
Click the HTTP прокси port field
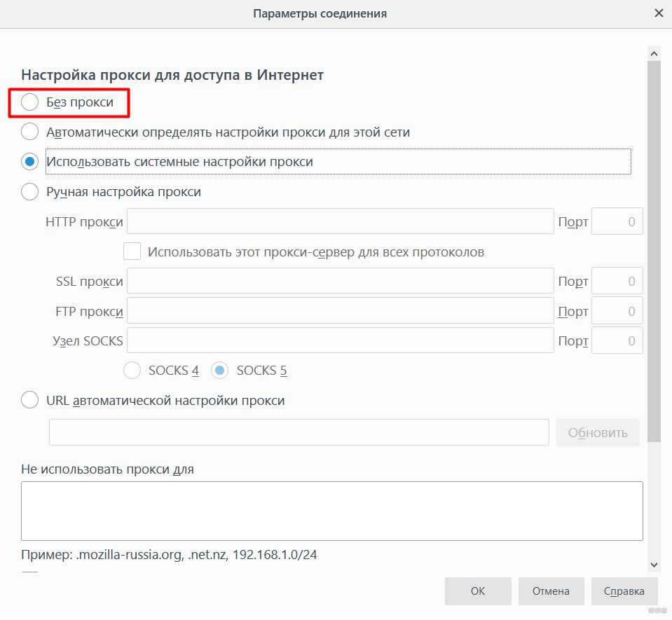coord(617,221)
